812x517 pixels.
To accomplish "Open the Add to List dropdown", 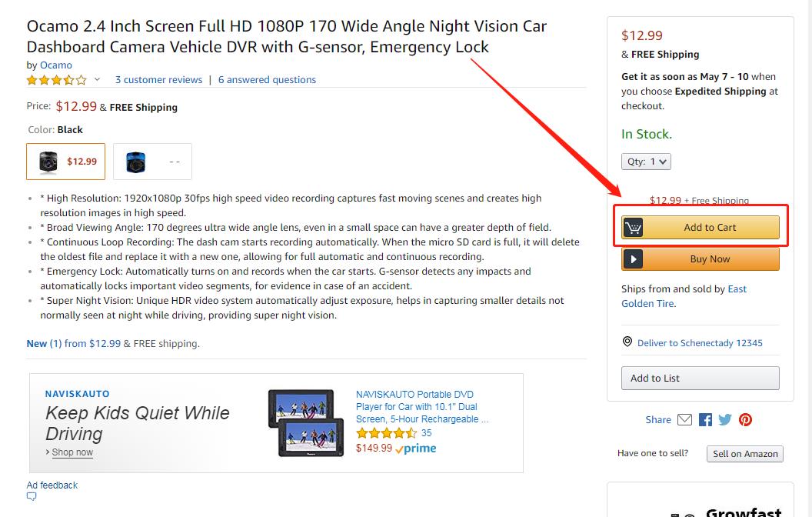I will 700,378.
